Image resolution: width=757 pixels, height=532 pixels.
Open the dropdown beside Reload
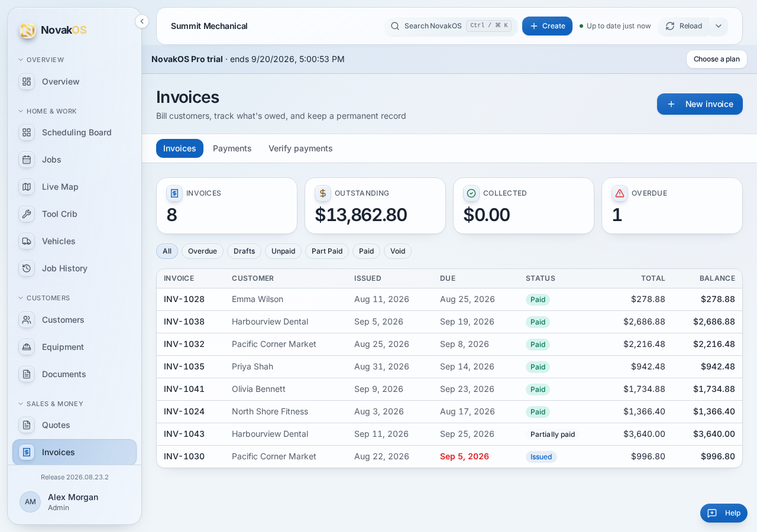[x=719, y=26]
